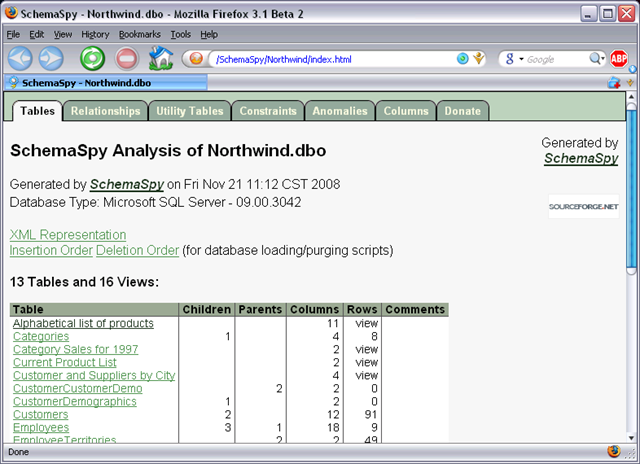Open the Adblock Plus ABP icon

619,59
